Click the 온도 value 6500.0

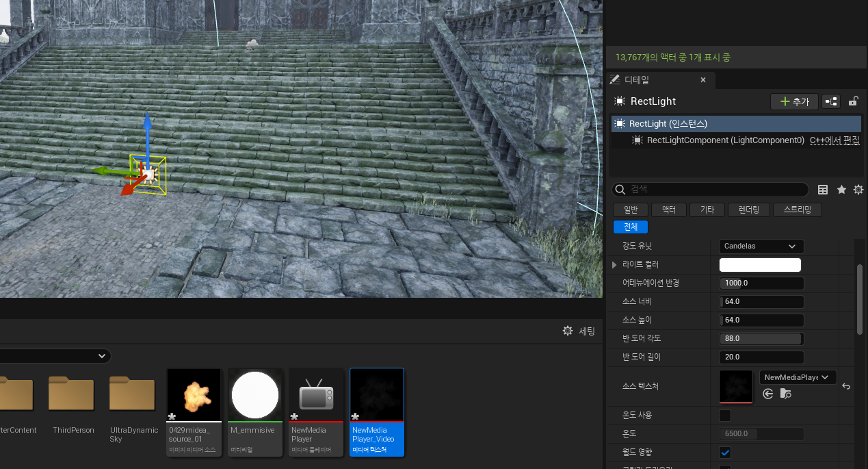click(x=761, y=433)
